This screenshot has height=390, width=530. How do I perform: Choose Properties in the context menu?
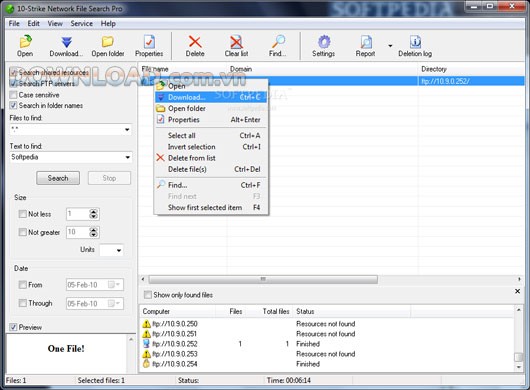point(211,120)
